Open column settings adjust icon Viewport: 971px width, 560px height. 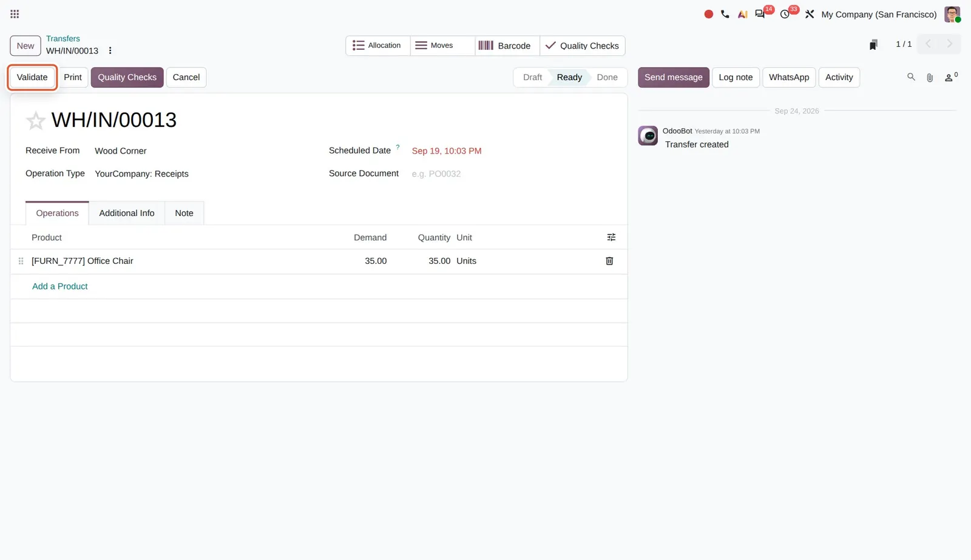pos(611,237)
